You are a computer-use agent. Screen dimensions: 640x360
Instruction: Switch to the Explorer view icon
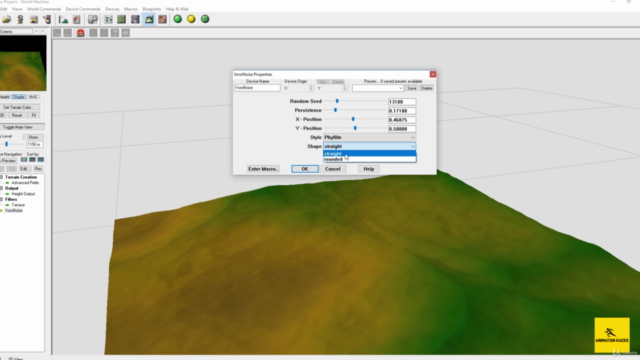pyautogui.click(x=135, y=19)
